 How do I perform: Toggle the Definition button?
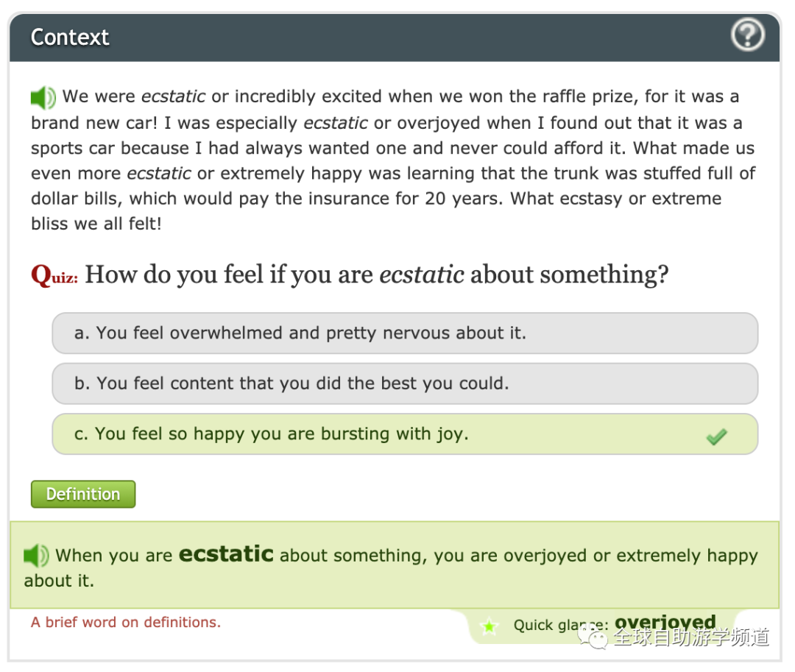click(83, 494)
